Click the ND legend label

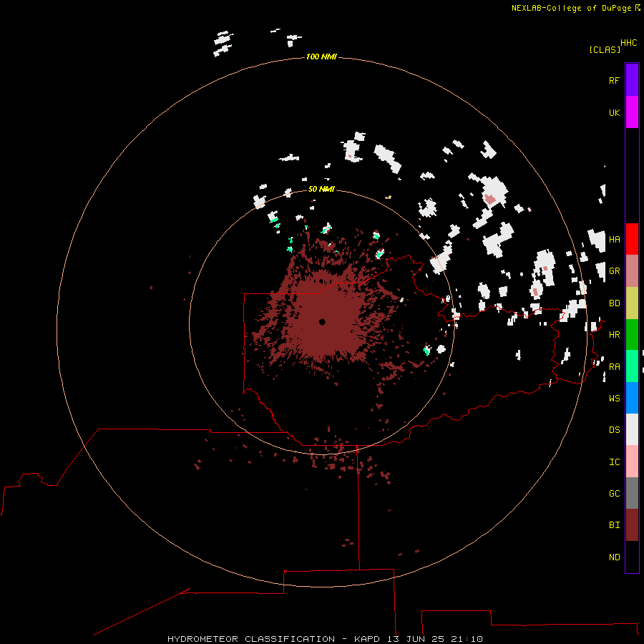click(x=614, y=557)
